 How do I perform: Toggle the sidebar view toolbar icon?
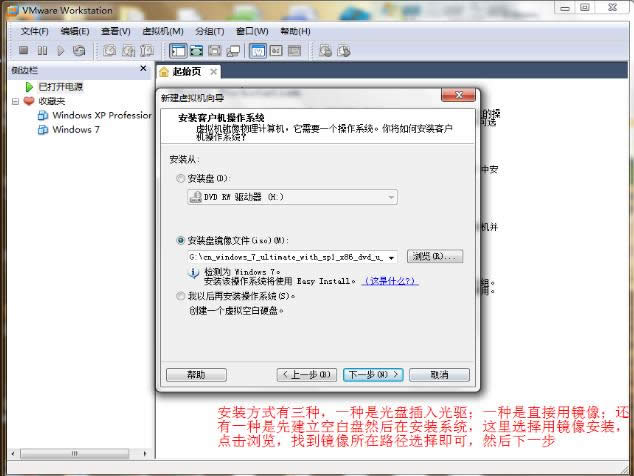coord(178,50)
